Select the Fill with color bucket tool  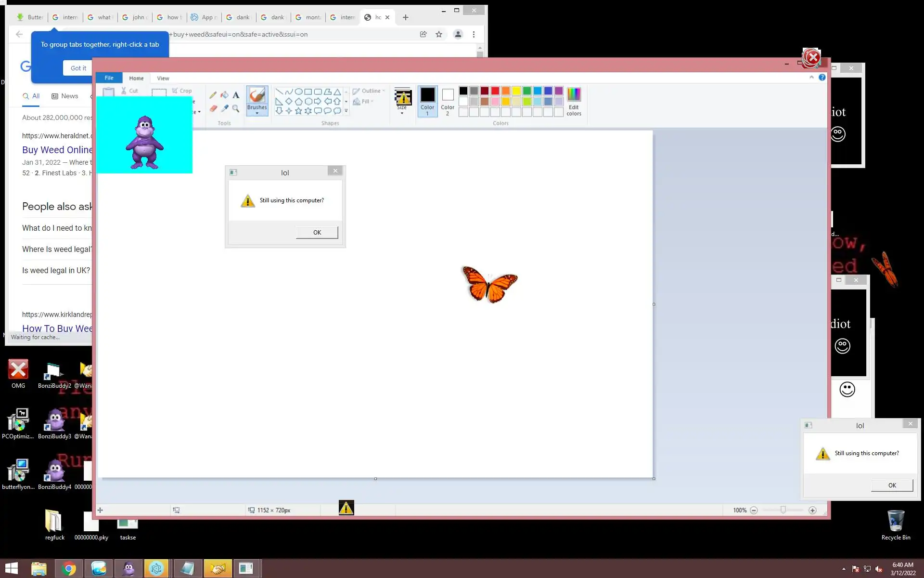pyautogui.click(x=224, y=95)
